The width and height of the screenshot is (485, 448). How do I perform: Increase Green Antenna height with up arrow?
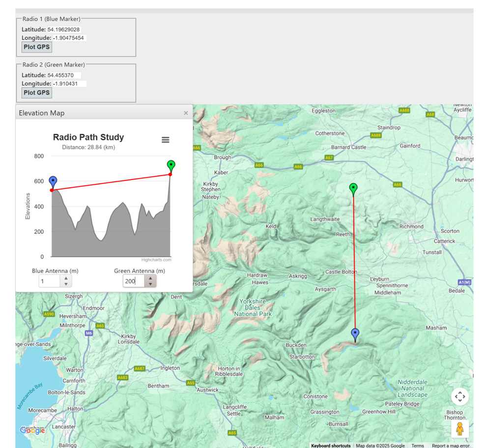click(x=151, y=278)
